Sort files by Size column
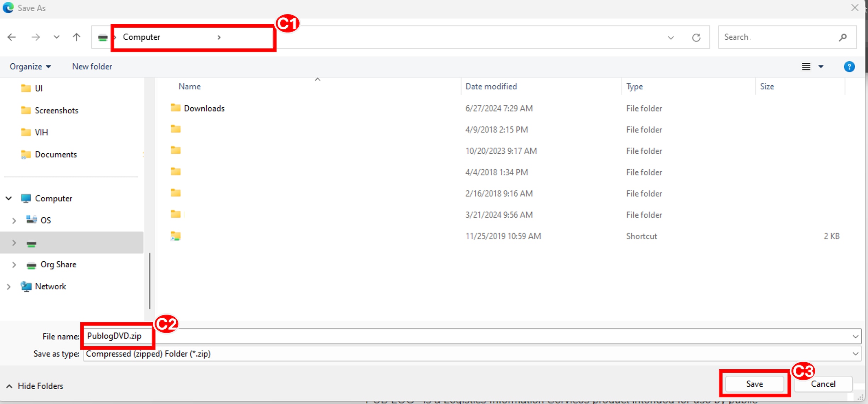This screenshot has width=868, height=404. (767, 86)
